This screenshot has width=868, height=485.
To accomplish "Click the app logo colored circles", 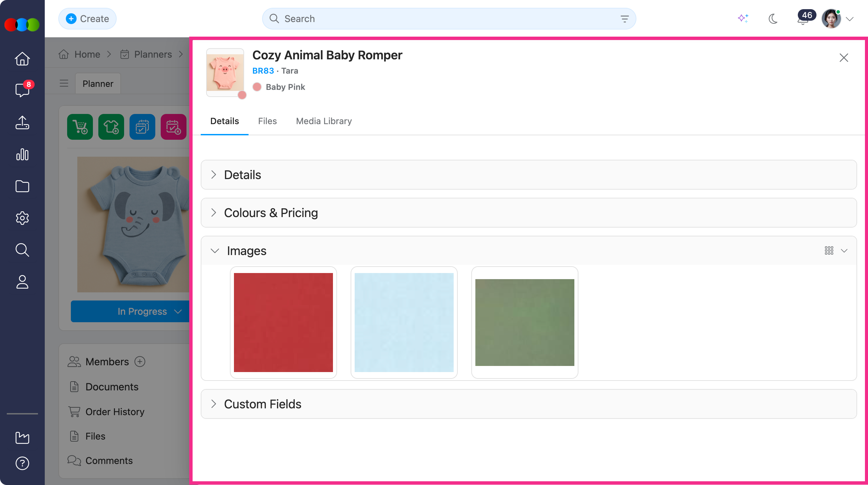I will pos(22,24).
